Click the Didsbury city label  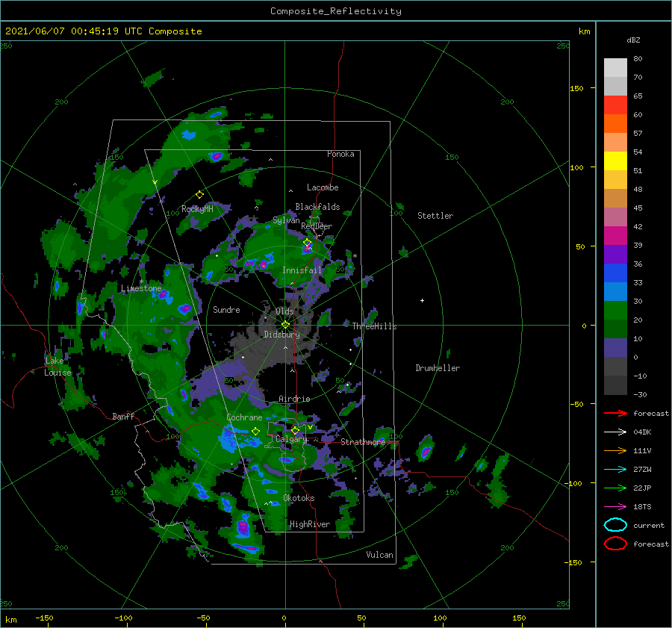(x=281, y=335)
